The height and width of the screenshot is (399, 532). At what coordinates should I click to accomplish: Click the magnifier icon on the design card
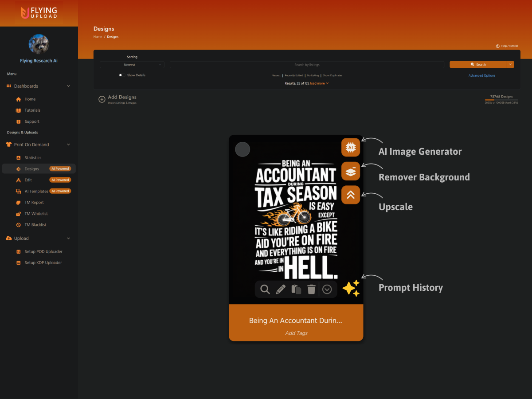(x=265, y=289)
